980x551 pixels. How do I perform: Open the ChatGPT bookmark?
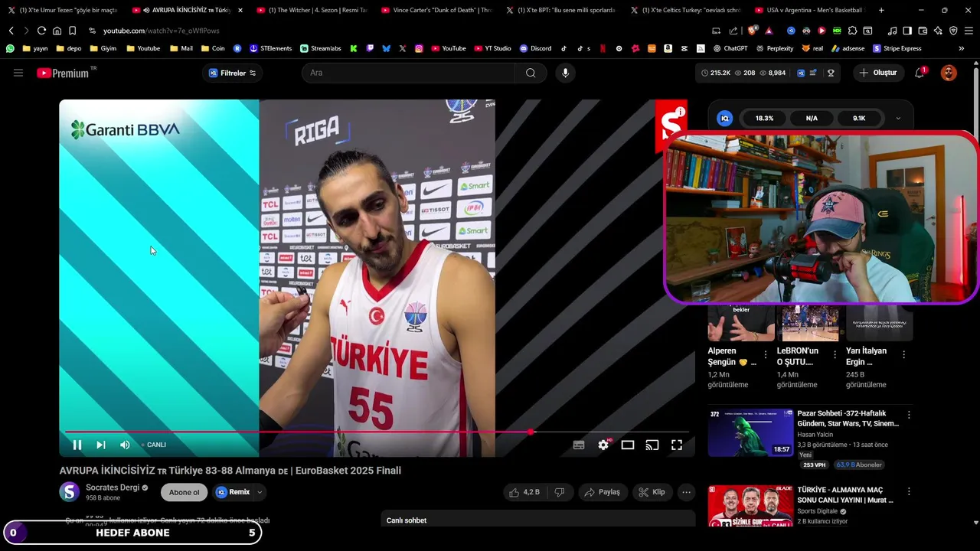point(730,48)
